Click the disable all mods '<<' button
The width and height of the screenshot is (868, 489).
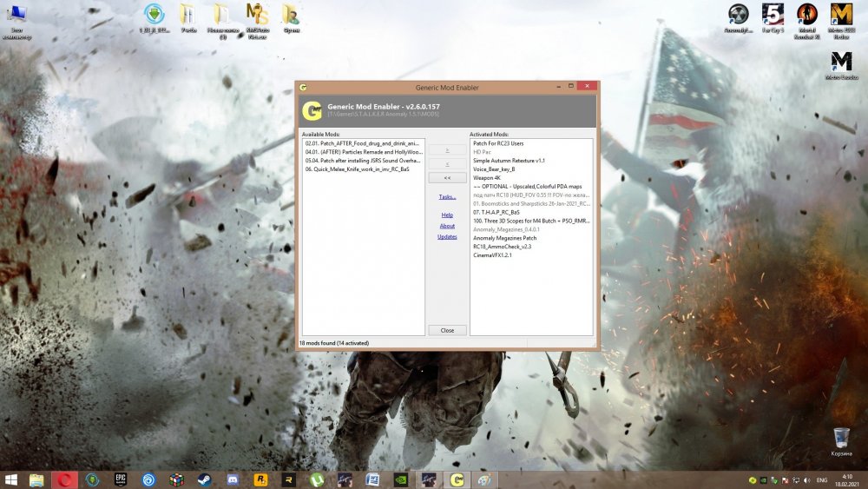[447, 178]
